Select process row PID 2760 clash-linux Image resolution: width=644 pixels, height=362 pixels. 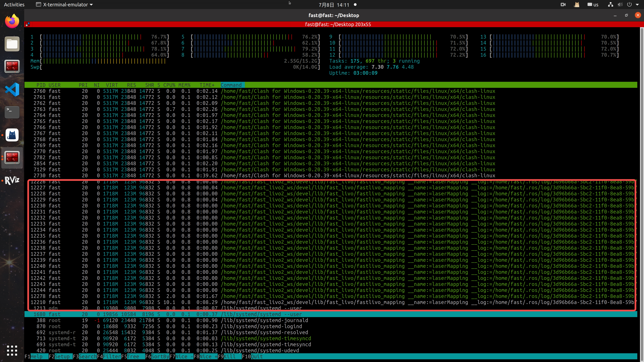[331, 91]
